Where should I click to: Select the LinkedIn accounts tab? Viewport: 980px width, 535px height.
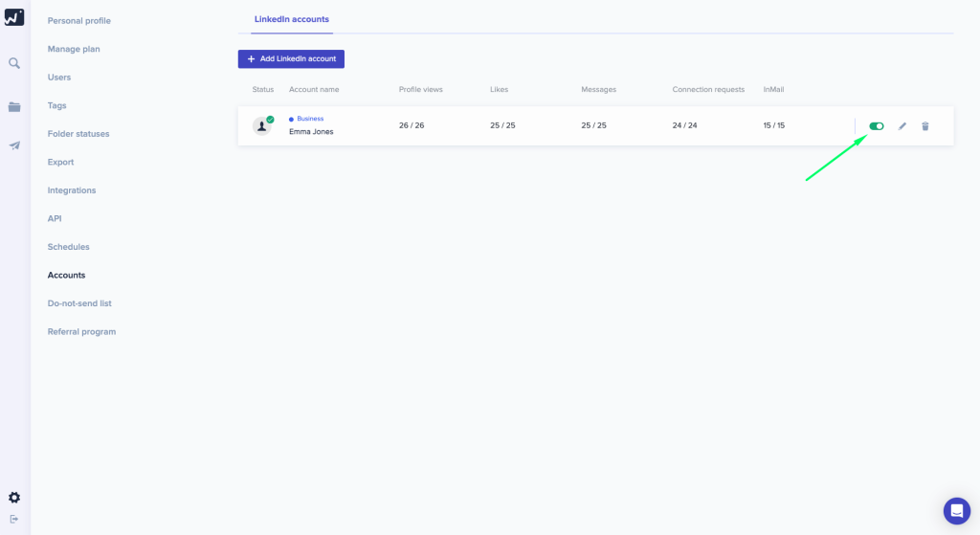pyautogui.click(x=291, y=19)
